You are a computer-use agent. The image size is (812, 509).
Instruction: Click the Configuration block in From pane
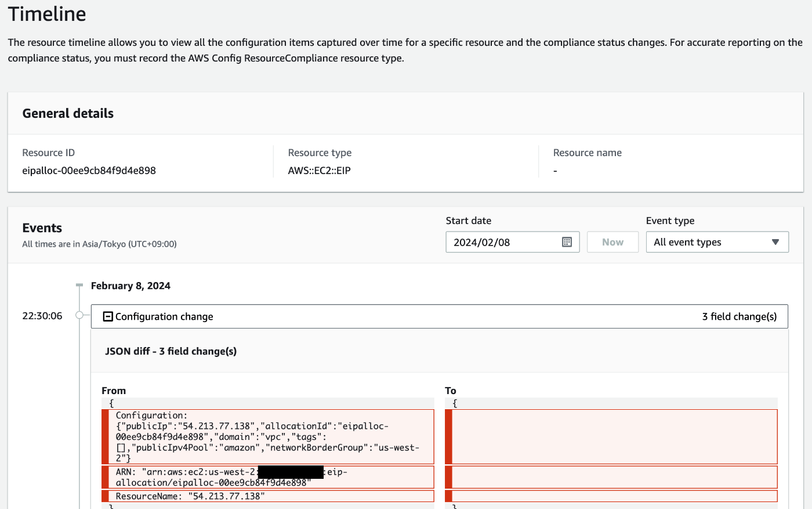pyautogui.click(x=268, y=436)
